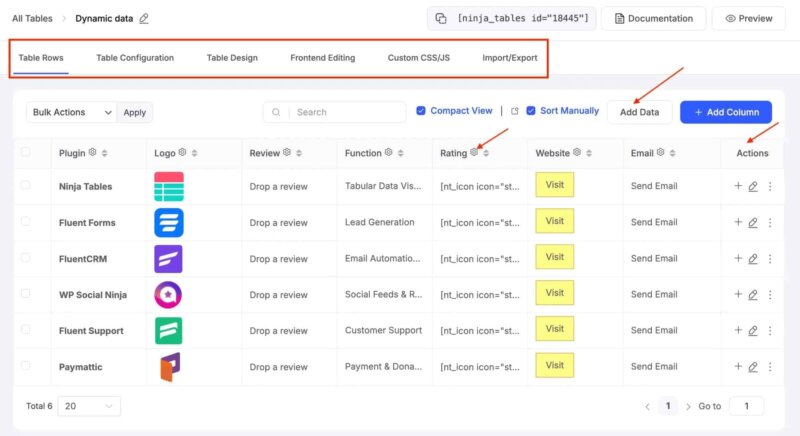Viewport: 800px width, 436px height.
Task: Open more options for WP Social Ninja row
Action: tap(770, 295)
